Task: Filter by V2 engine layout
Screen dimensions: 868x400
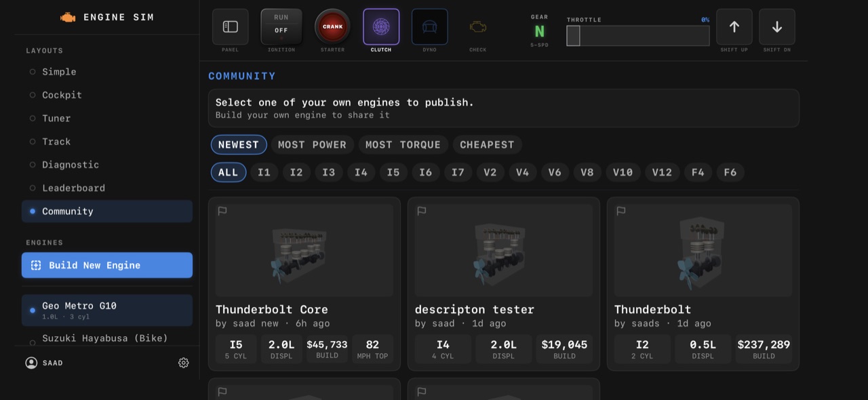Action: pos(490,172)
